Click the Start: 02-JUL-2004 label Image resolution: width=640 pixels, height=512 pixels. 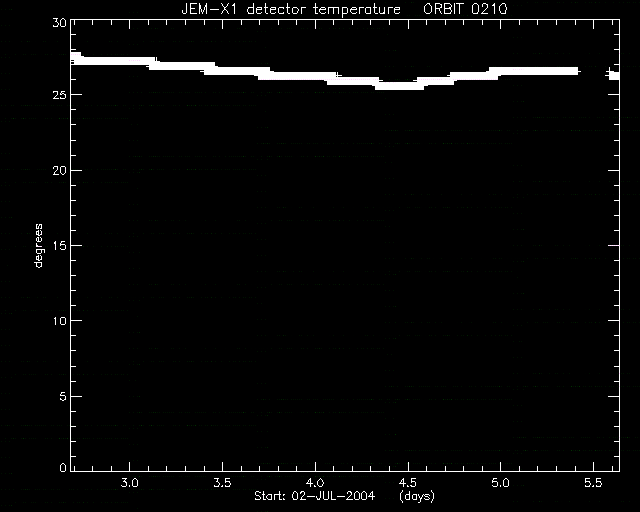tap(314, 496)
